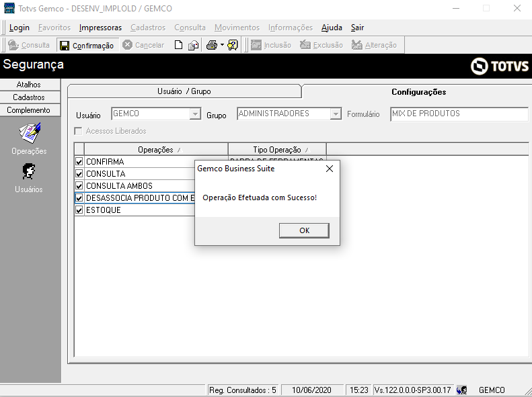This screenshot has width=532, height=397.
Task: Switch to the Configurações tab
Action: coord(419,92)
